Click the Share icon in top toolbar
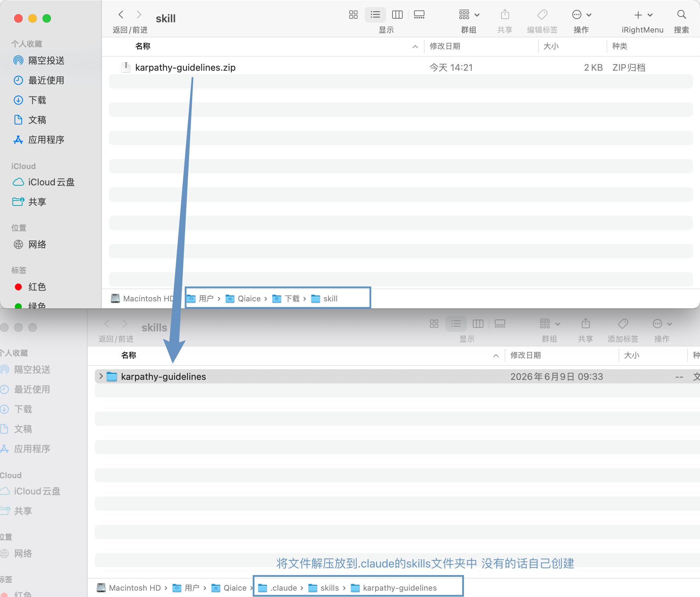700x597 pixels. [x=505, y=15]
